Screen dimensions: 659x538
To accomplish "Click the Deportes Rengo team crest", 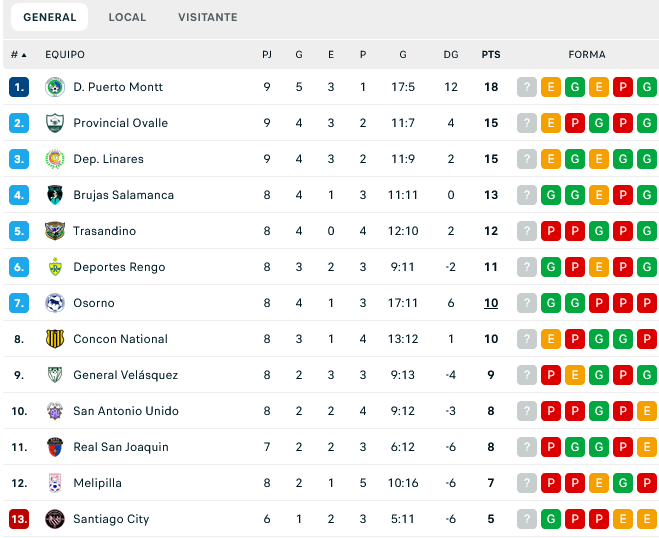I will tap(55, 267).
